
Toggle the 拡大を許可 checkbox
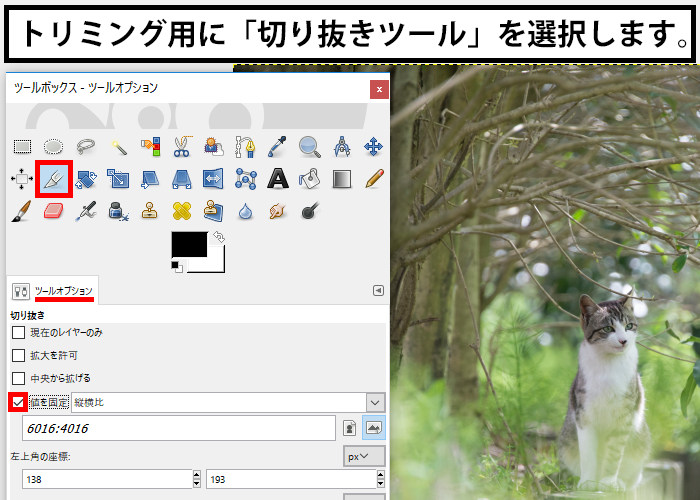pyautogui.click(x=18, y=355)
